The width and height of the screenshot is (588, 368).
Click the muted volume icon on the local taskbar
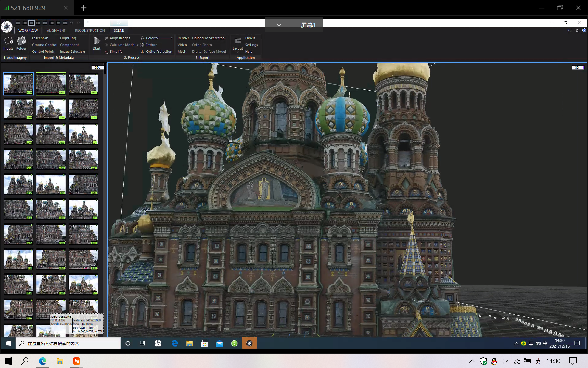tap(505, 361)
